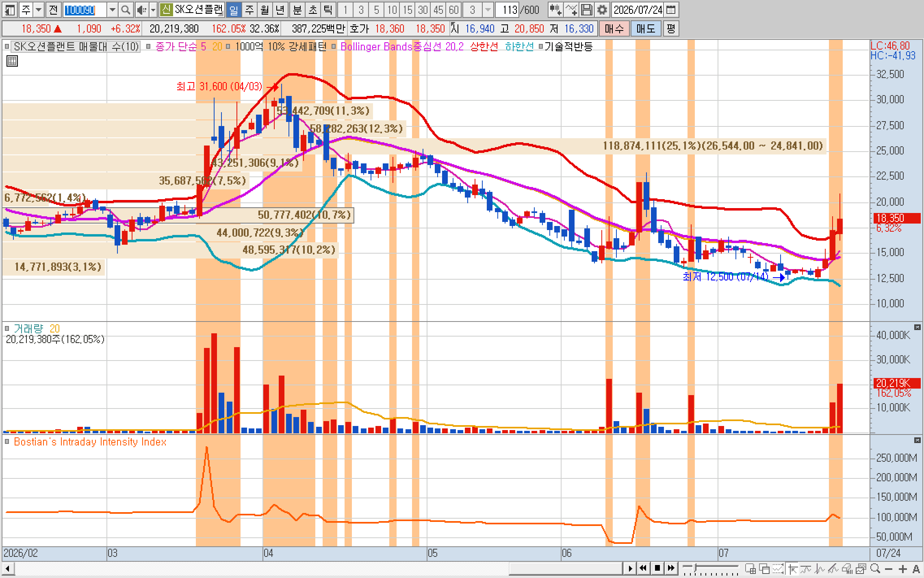This screenshot has width=924, height=578.
Task: Toggle the 종가 단순 moving average marker
Action: [148, 47]
